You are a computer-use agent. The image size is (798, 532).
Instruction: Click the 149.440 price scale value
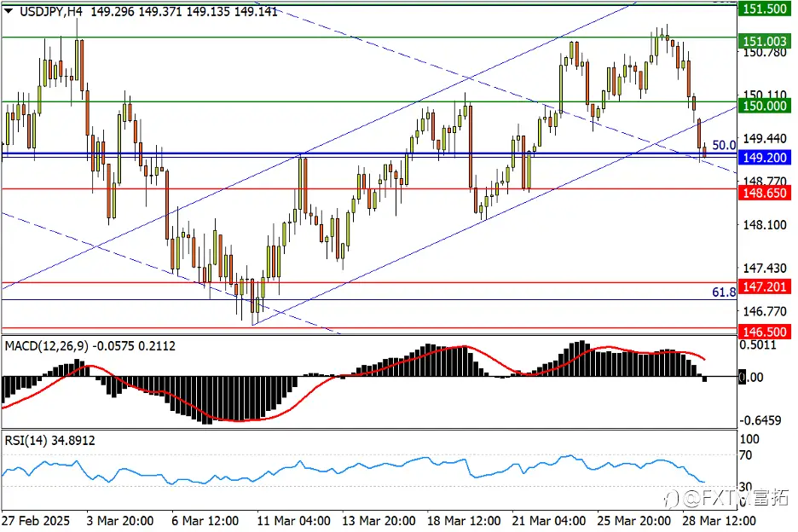765,138
